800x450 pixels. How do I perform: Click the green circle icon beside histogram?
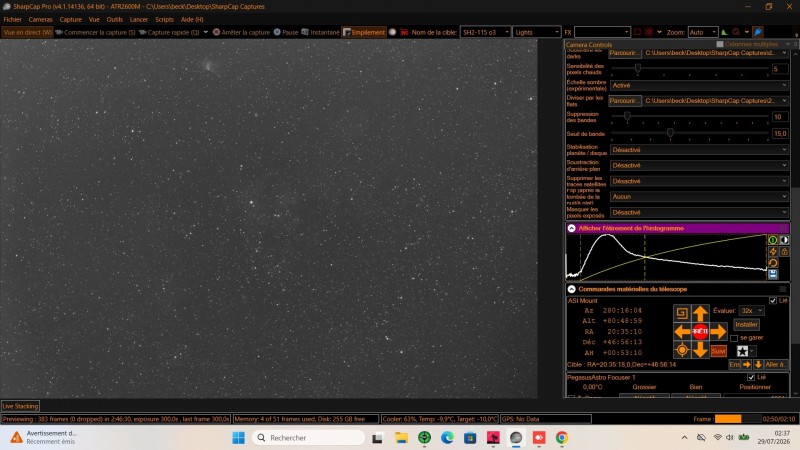(x=773, y=240)
